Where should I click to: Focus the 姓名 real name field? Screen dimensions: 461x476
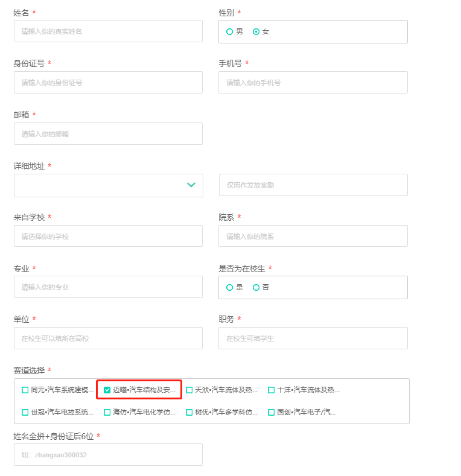pyautogui.click(x=108, y=31)
